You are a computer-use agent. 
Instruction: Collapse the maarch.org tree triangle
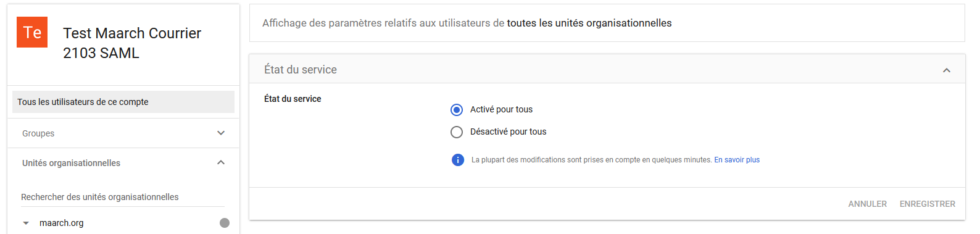tap(26, 223)
